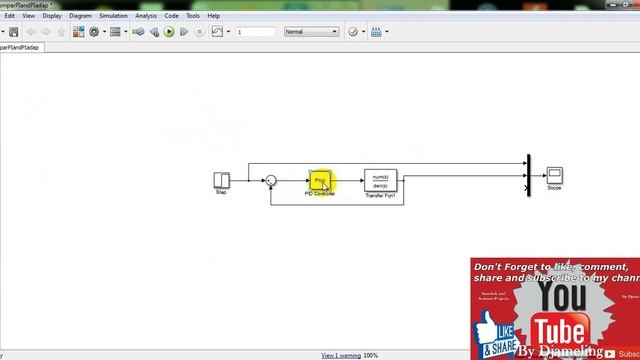Click the Stop simulation button
640x360 pixels.
pyautogui.click(x=199, y=32)
